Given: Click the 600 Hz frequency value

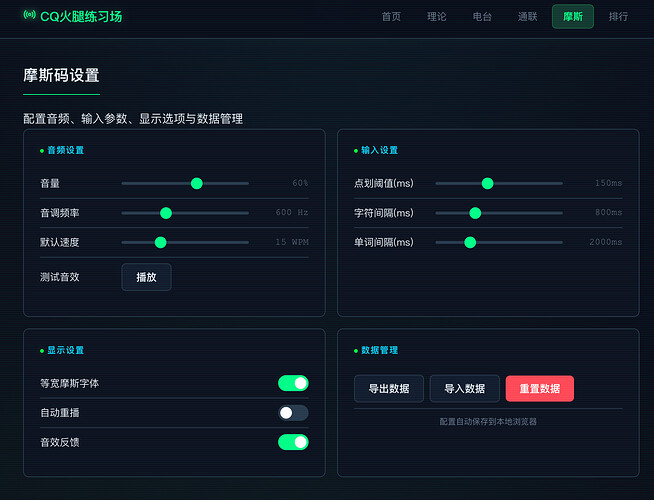Looking at the screenshot, I should [292, 212].
